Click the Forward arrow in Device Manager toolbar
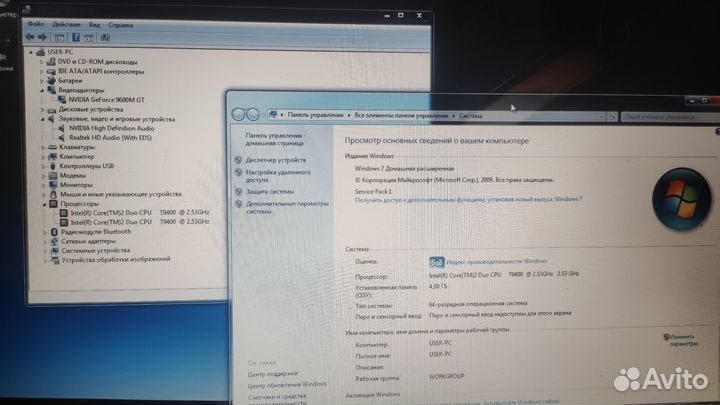720x405 pixels. point(42,37)
